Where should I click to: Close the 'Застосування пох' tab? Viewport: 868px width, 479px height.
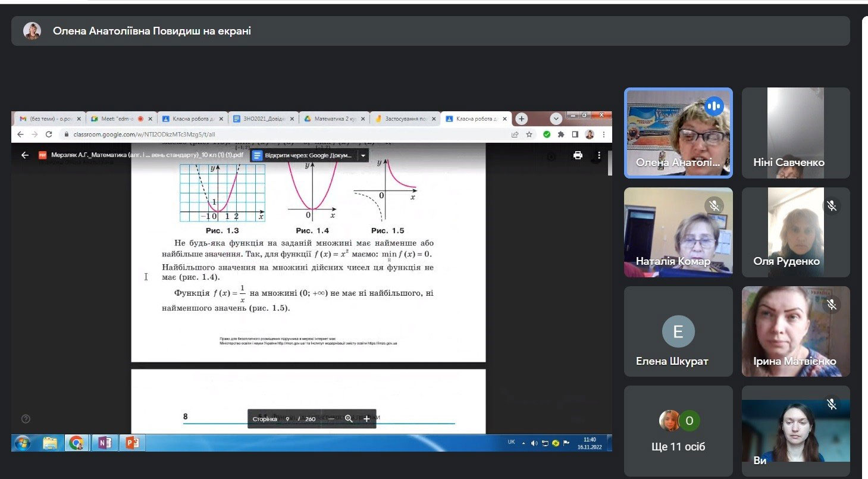click(x=433, y=118)
